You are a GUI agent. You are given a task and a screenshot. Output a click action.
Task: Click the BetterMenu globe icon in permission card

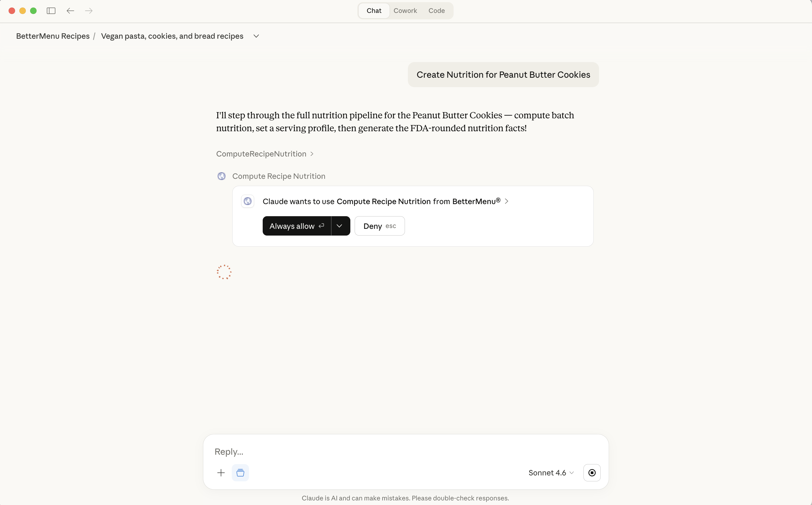(247, 201)
